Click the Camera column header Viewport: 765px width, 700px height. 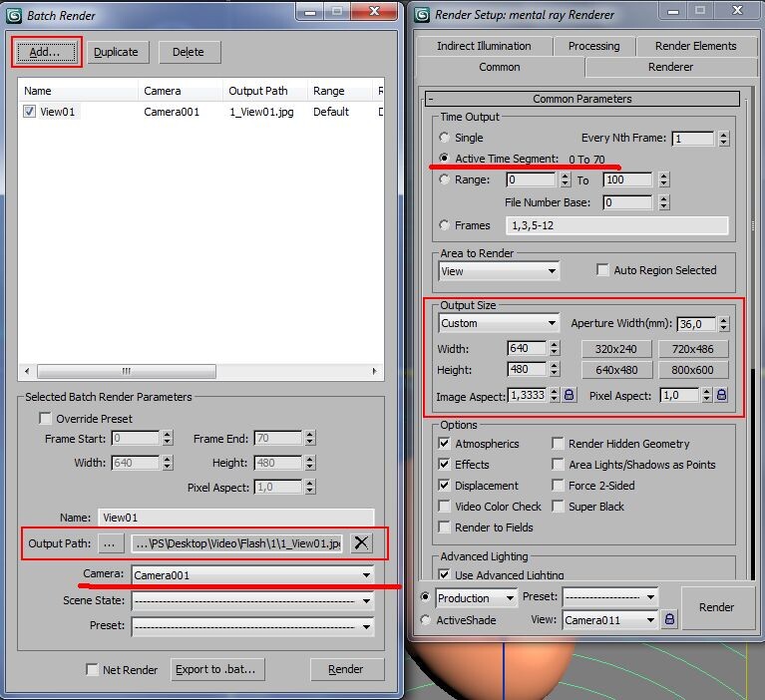tap(180, 91)
